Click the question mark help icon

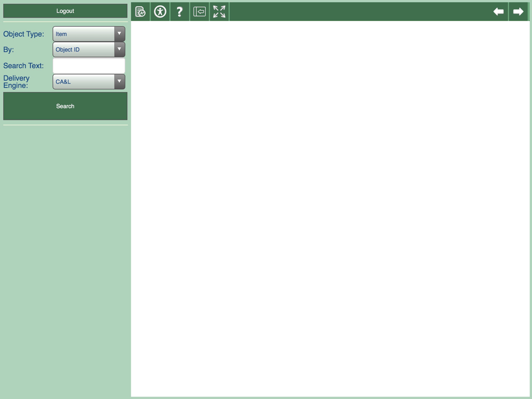tap(180, 12)
